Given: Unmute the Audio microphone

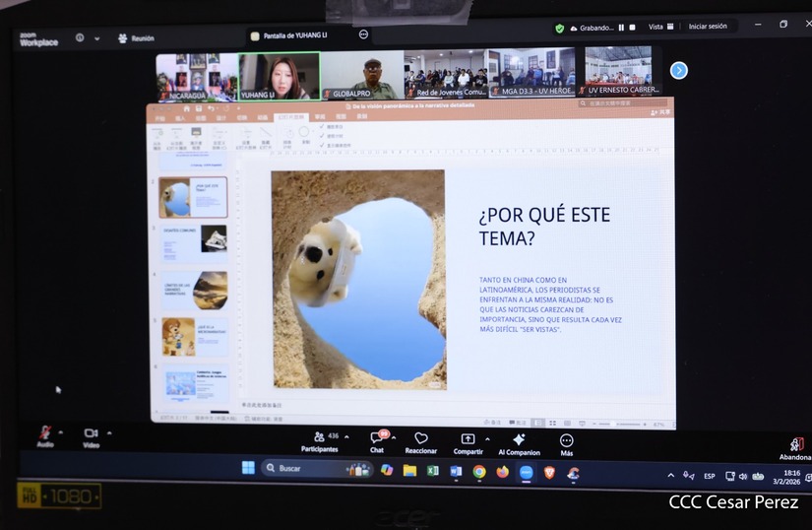Looking at the screenshot, I should (44, 433).
